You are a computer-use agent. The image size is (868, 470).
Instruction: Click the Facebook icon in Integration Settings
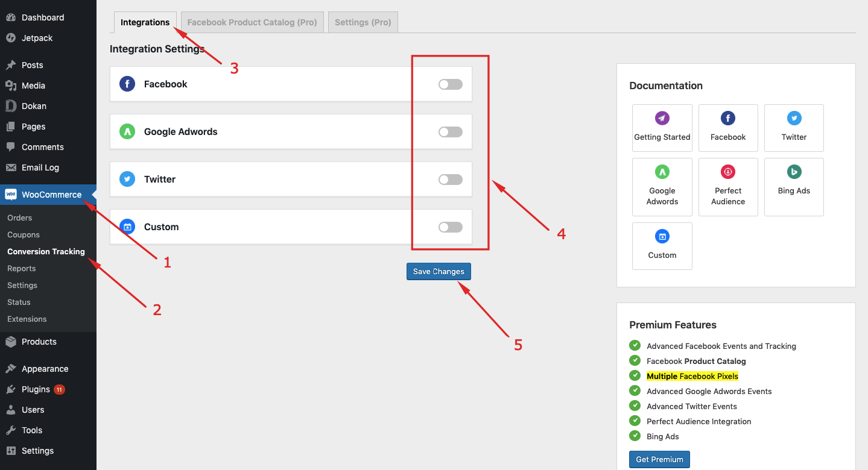point(127,84)
